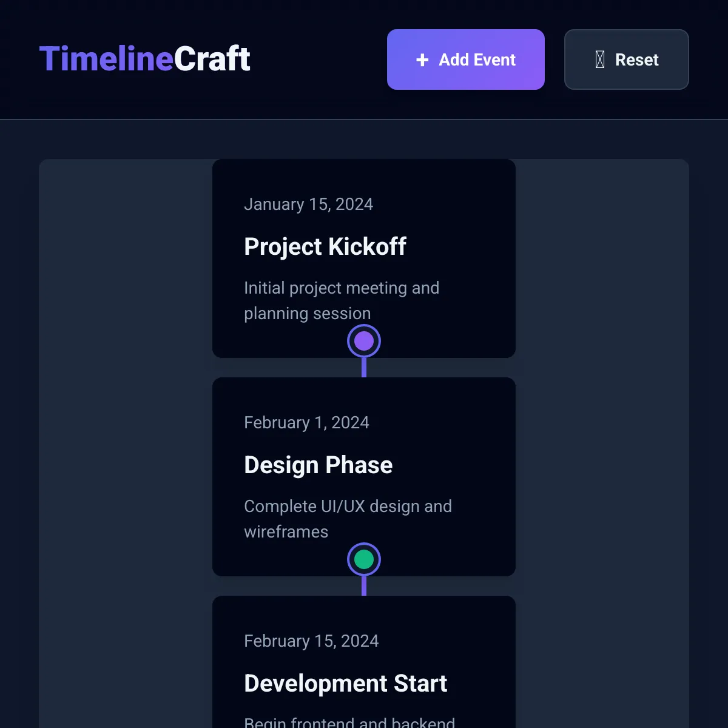Click the 'Craft' part of the logo
728x728 pixels.
pos(212,59)
